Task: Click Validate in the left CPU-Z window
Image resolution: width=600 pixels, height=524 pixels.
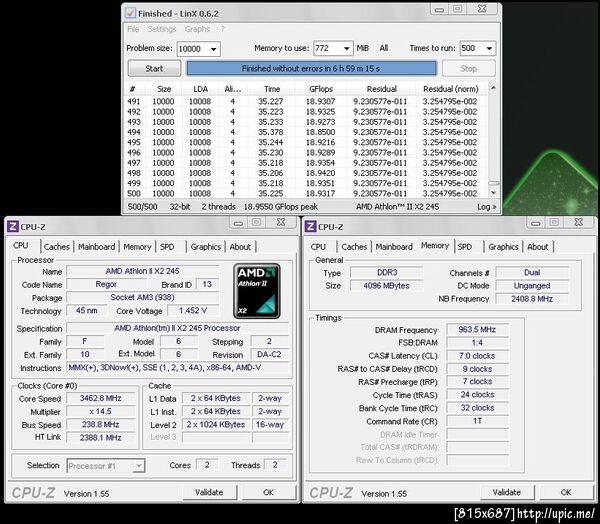Action: coord(209,492)
